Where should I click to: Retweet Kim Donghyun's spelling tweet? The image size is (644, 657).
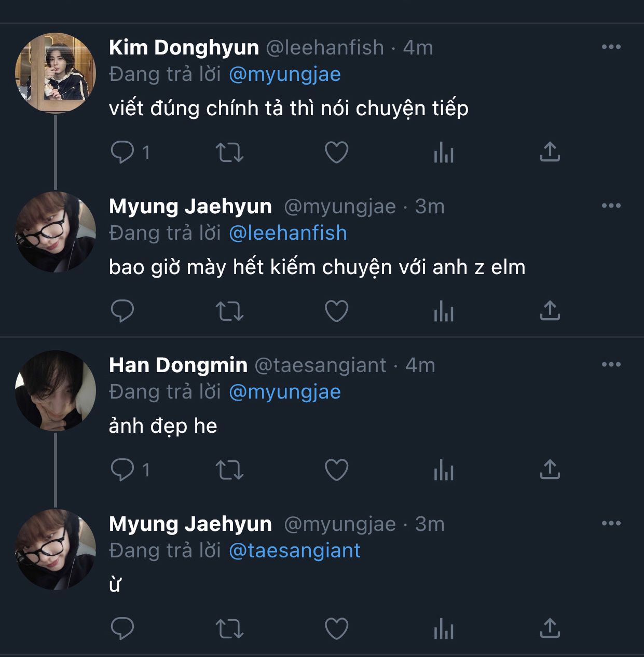tap(229, 153)
